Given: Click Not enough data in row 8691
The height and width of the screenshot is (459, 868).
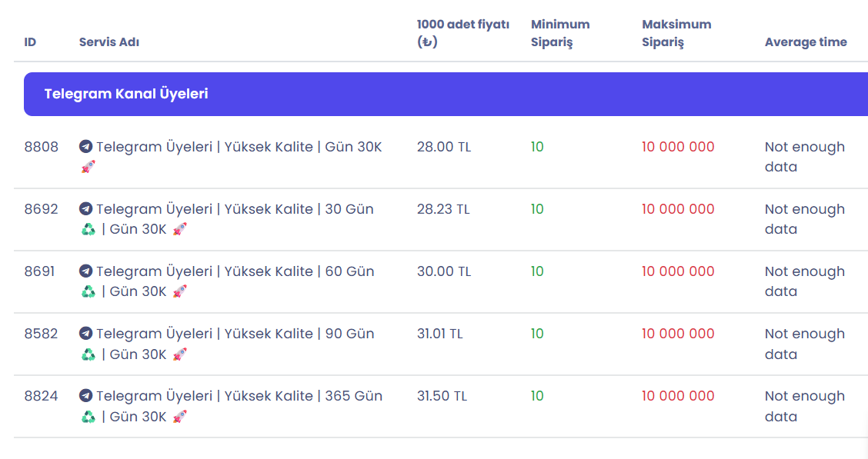Looking at the screenshot, I should pyautogui.click(x=805, y=281).
